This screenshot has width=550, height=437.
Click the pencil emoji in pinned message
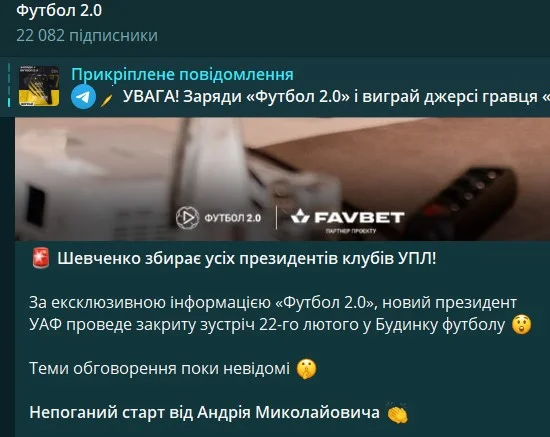(x=106, y=100)
